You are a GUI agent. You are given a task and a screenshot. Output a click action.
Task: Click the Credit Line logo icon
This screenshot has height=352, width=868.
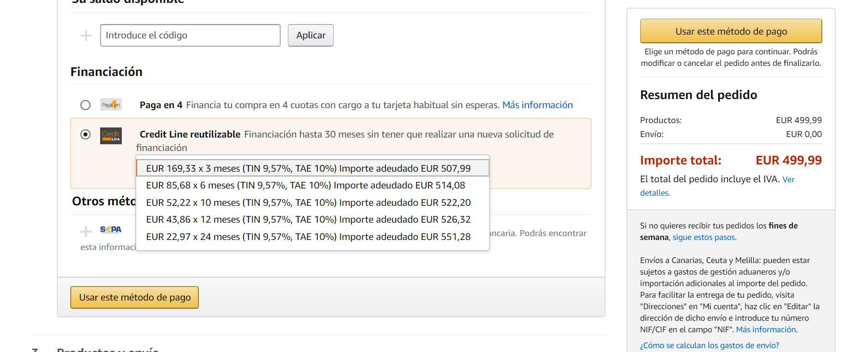click(x=111, y=136)
